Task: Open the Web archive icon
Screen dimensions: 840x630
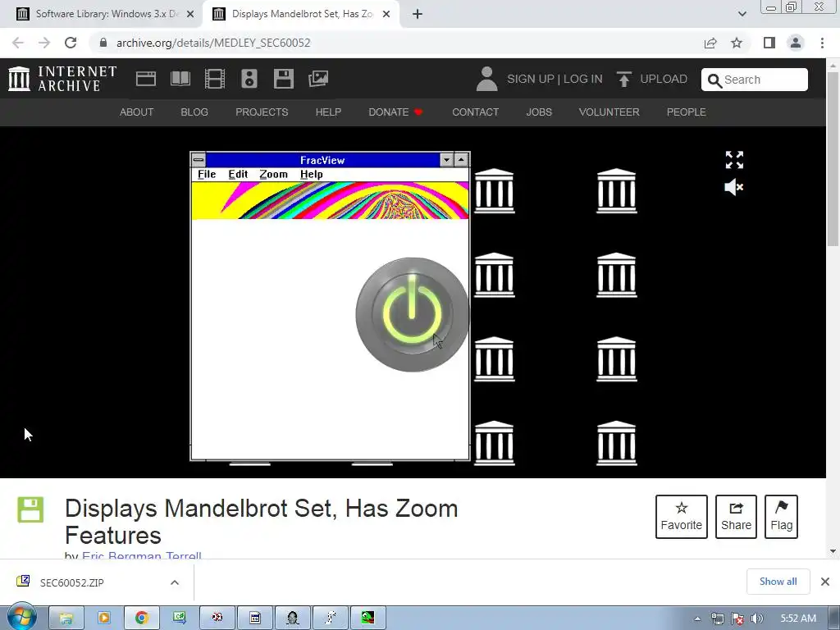Action: (x=146, y=79)
